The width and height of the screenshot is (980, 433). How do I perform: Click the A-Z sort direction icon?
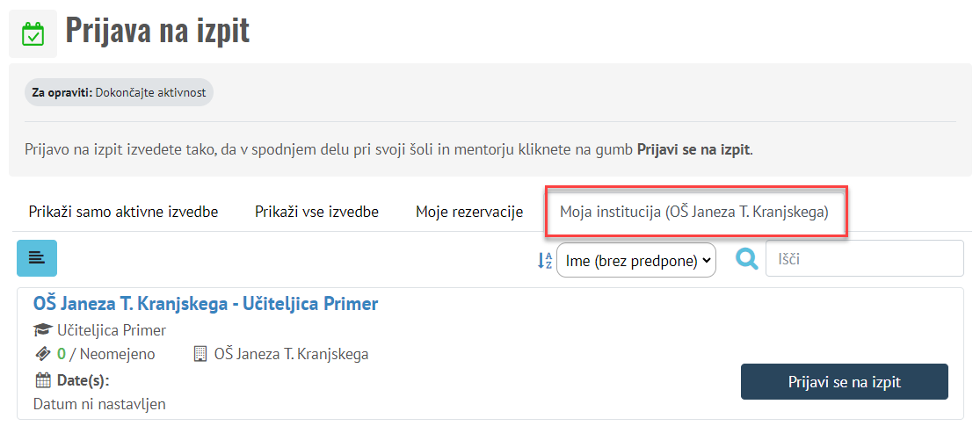[545, 260]
